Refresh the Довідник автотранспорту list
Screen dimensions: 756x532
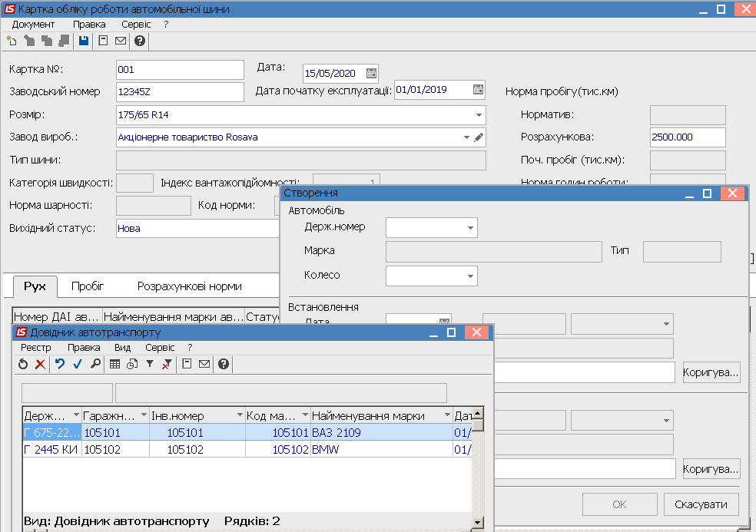[22, 365]
